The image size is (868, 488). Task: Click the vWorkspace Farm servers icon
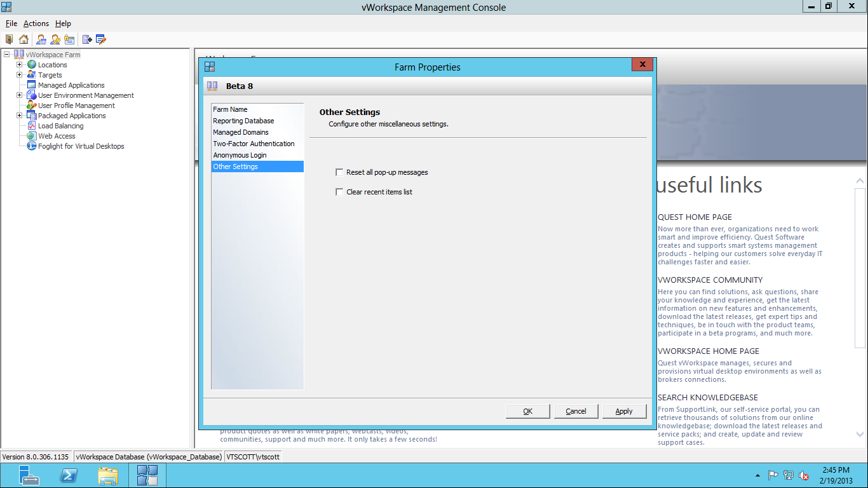(19, 55)
